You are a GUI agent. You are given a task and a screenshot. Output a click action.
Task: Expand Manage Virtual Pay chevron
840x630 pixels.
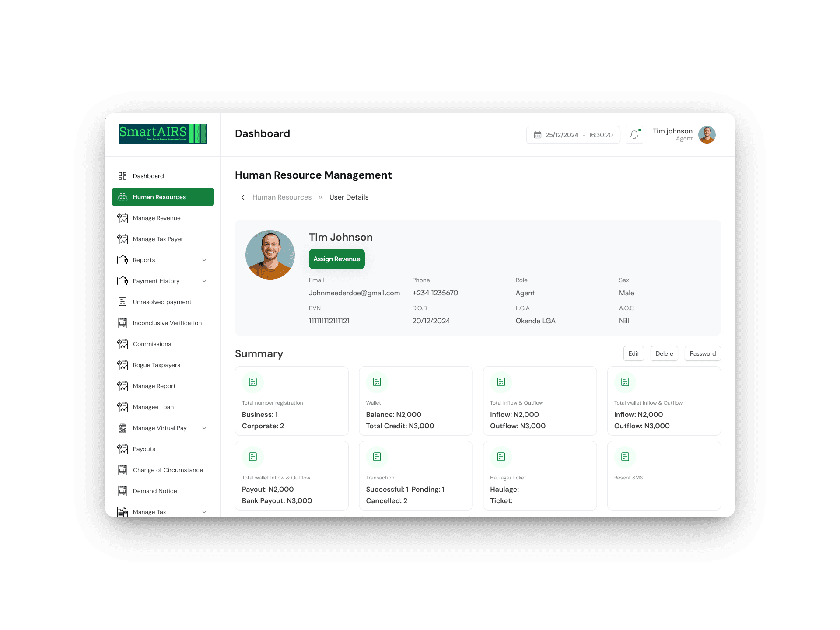click(x=204, y=428)
